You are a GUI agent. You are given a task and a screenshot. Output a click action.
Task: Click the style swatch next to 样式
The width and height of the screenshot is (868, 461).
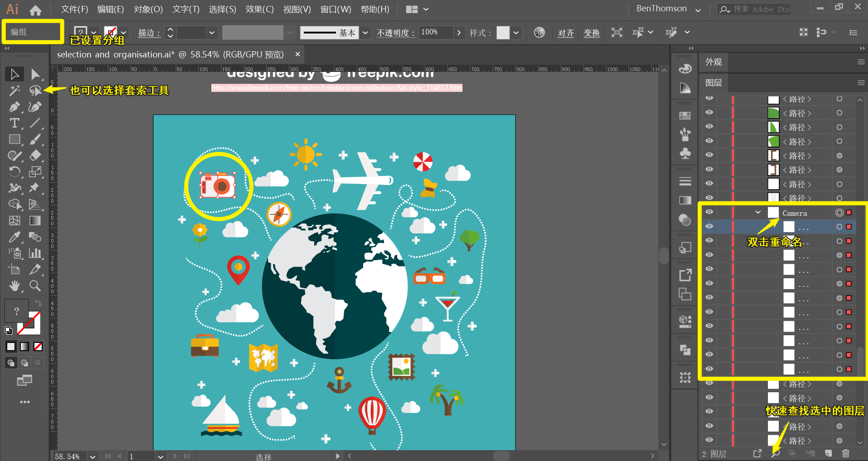(503, 33)
